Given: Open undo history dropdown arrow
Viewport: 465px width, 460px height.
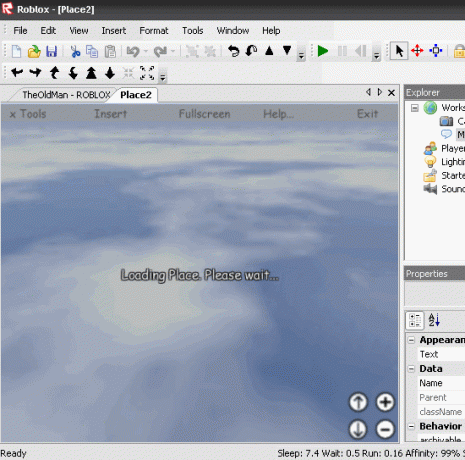Looking at the screenshot, I should coord(146,52).
